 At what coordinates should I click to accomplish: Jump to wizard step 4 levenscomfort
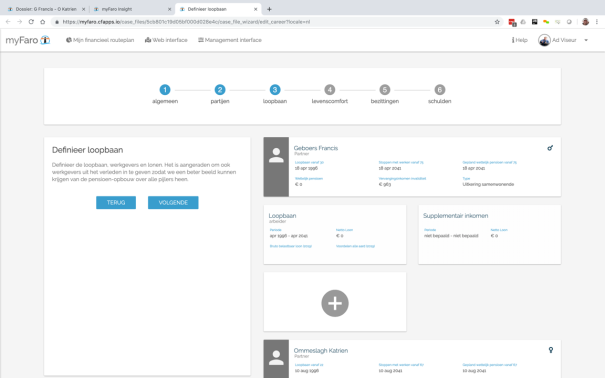click(330, 94)
